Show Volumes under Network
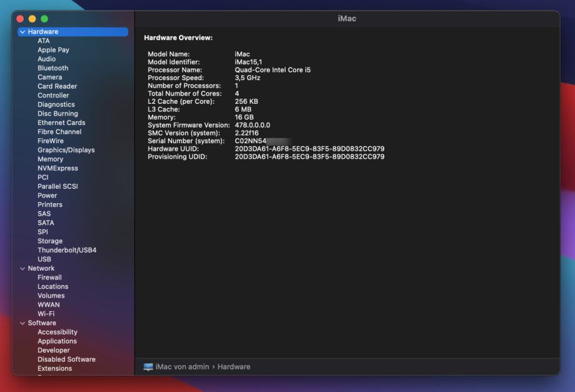This screenshot has height=392, width=575. [x=51, y=296]
